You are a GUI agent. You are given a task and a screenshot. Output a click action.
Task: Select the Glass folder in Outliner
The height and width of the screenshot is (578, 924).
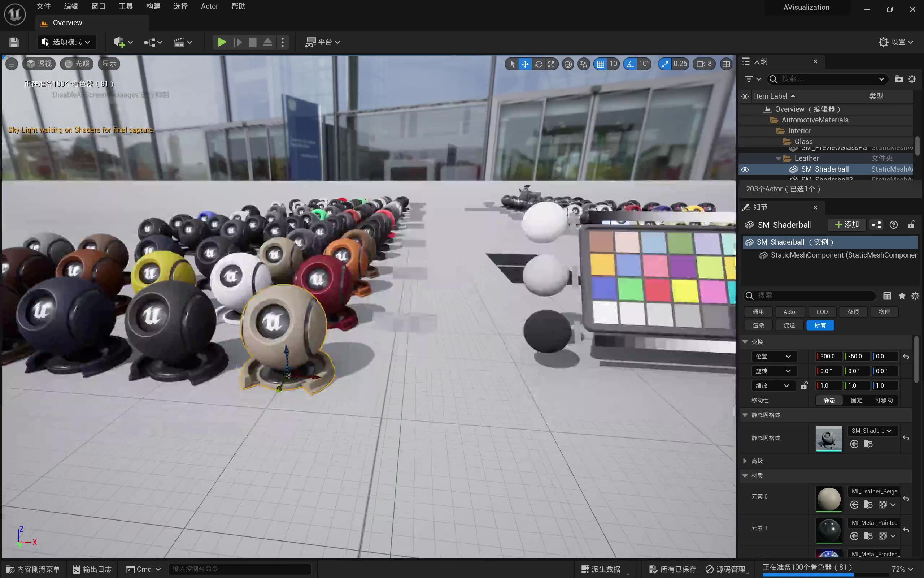803,142
